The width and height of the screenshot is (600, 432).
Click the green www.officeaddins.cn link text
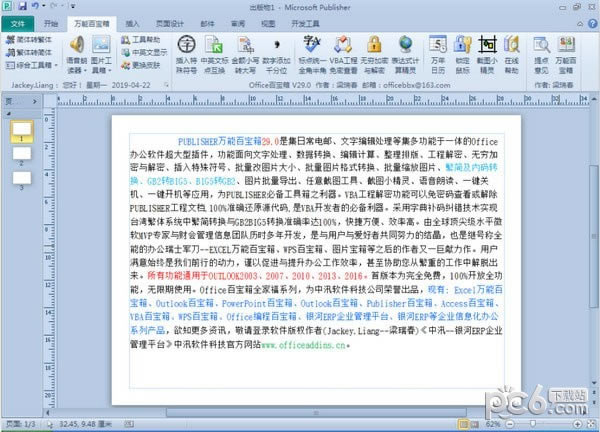(303, 345)
